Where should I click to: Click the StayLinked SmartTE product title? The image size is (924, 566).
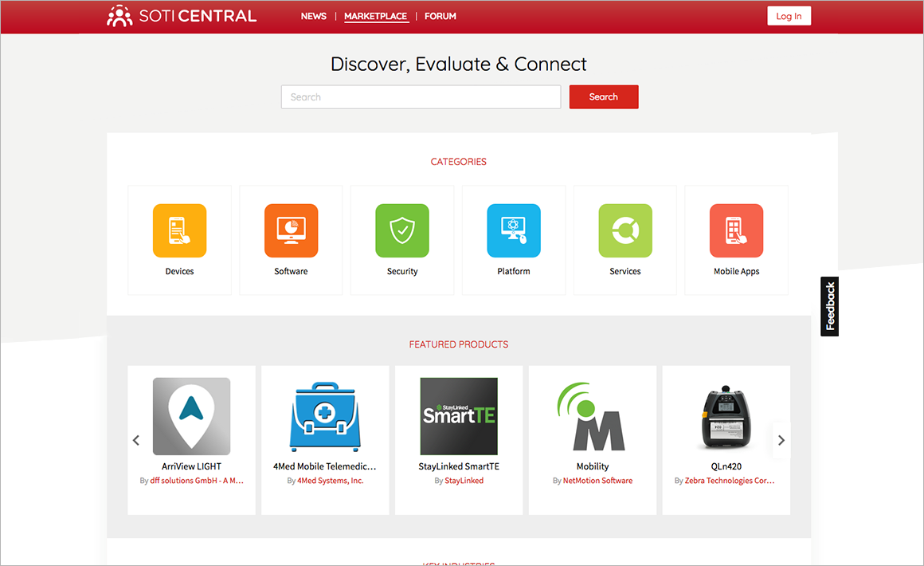coord(459,466)
